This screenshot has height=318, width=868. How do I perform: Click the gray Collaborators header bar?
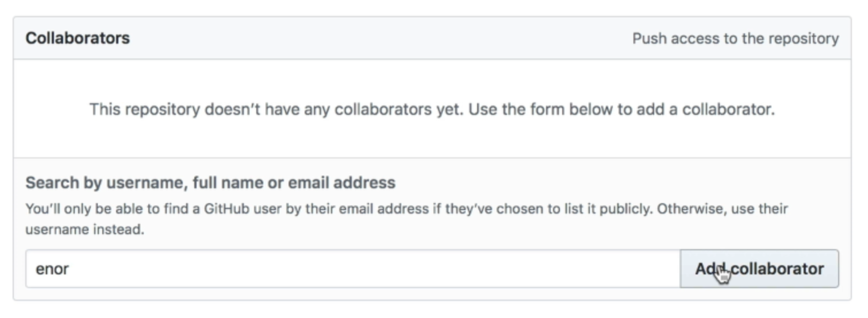click(432, 38)
